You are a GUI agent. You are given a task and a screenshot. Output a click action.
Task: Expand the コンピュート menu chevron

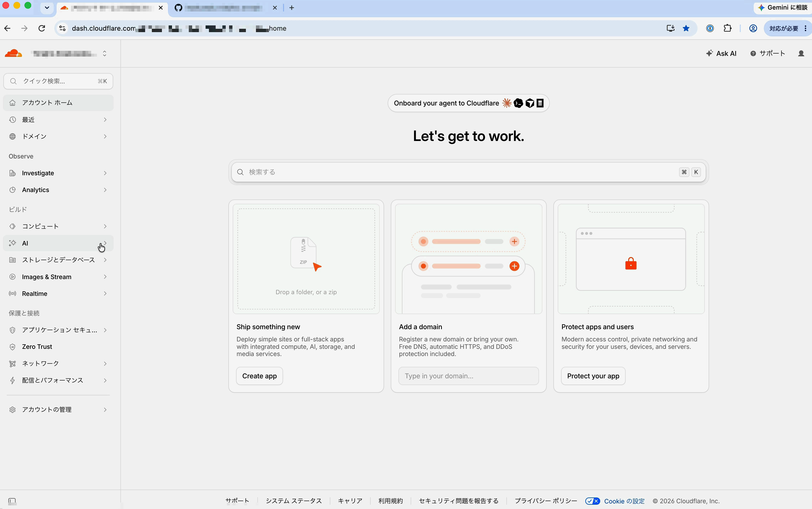click(x=105, y=226)
